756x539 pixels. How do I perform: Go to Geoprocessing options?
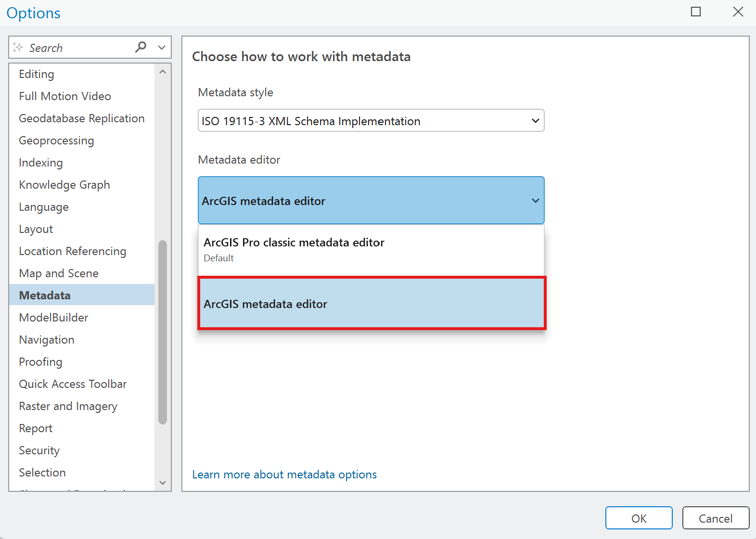82,141
